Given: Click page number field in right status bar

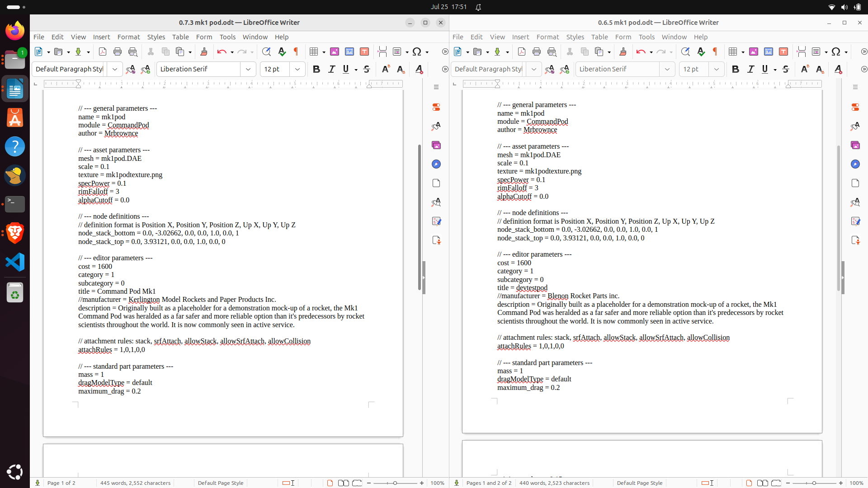Looking at the screenshot, I should (x=489, y=483).
